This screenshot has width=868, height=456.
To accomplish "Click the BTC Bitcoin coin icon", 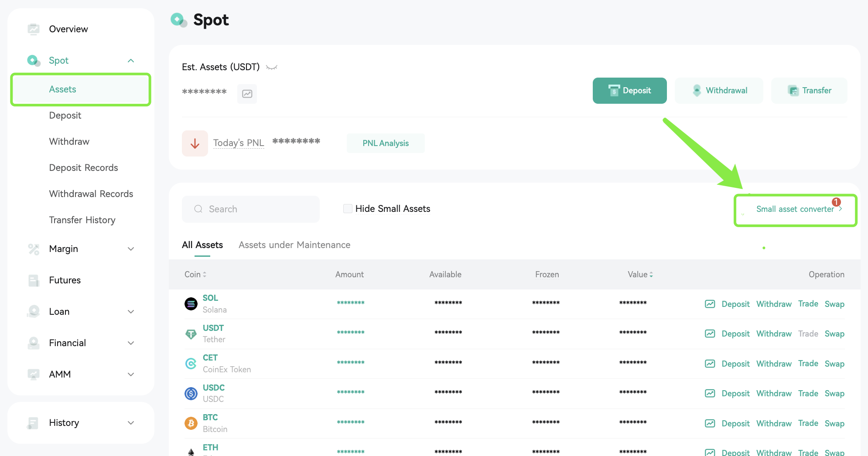I will (191, 423).
